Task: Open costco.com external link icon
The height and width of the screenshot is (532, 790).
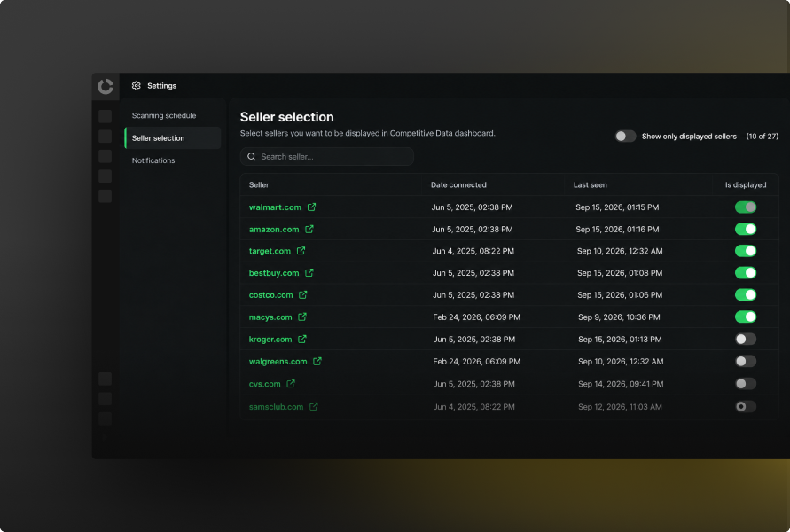Action: tap(303, 294)
